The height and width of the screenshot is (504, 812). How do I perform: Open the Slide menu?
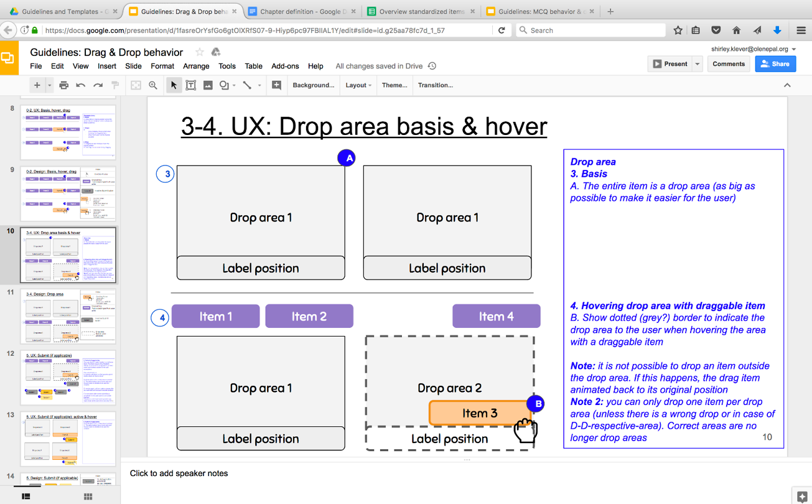coord(133,66)
